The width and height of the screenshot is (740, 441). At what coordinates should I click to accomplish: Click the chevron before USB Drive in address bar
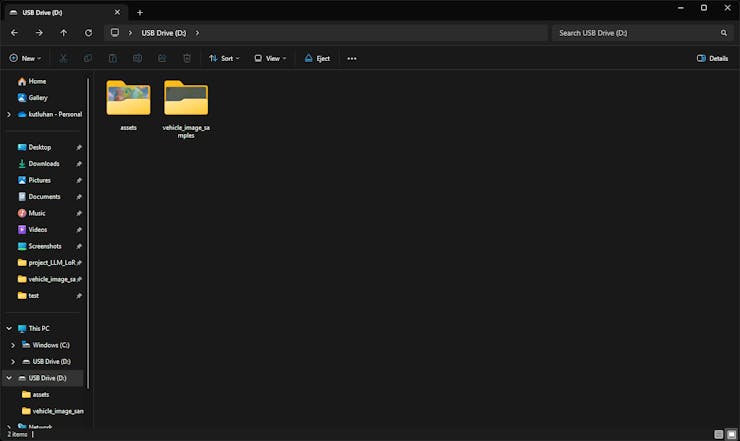[130, 33]
